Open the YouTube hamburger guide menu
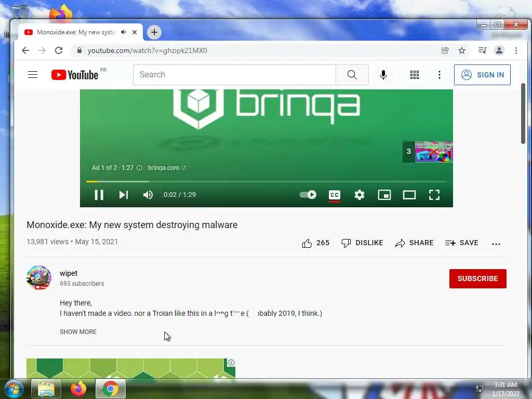This screenshot has height=399, width=532. point(33,75)
